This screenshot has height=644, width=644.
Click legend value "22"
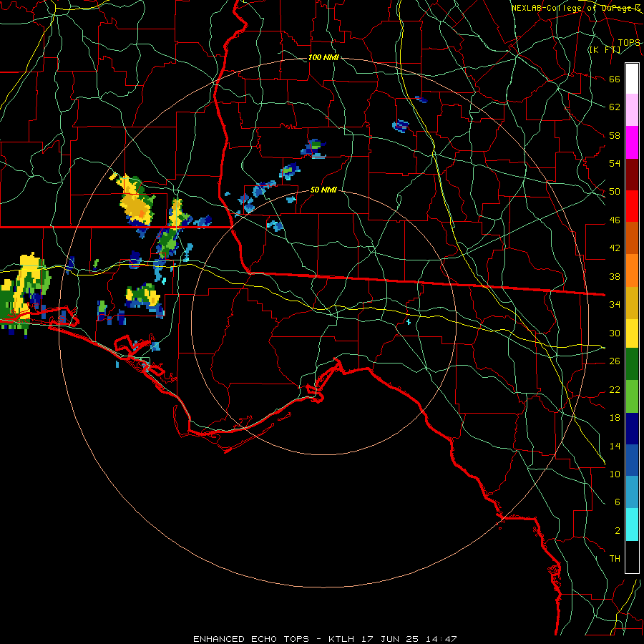615,389
